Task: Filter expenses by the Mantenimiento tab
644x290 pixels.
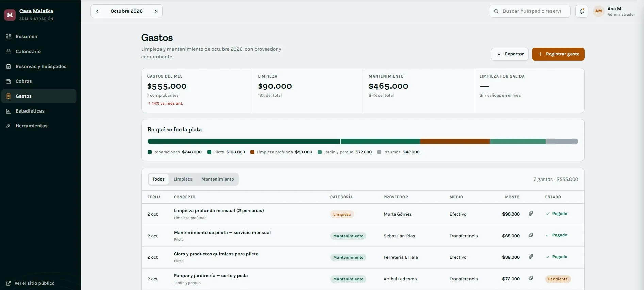Action: click(218, 179)
